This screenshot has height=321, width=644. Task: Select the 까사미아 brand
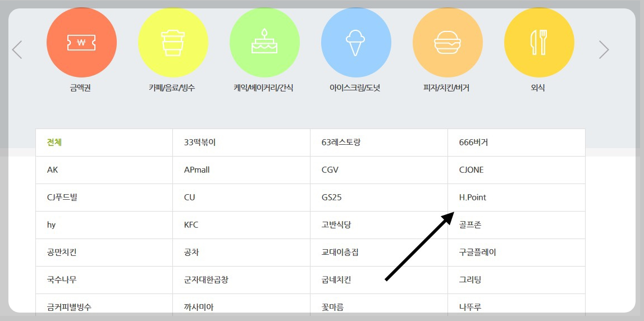(x=241, y=305)
